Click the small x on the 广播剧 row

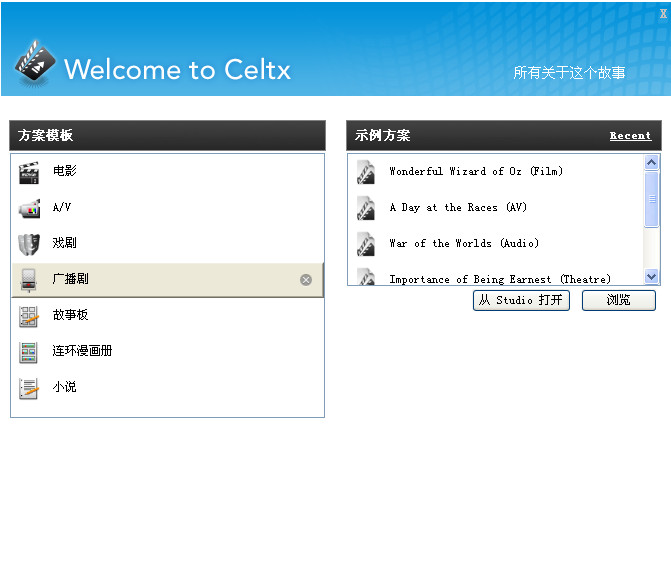point(306,280)
